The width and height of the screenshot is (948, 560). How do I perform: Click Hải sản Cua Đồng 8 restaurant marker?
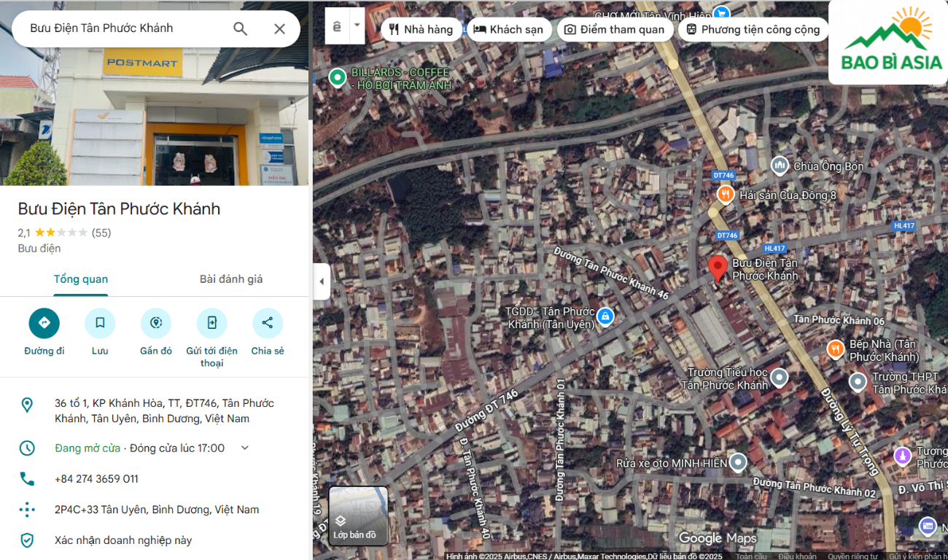725,194
